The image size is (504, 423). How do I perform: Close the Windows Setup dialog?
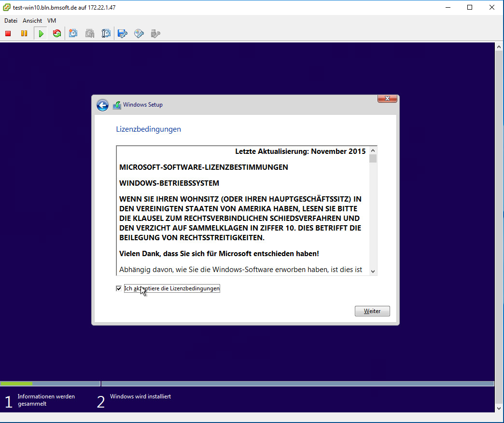387,98
